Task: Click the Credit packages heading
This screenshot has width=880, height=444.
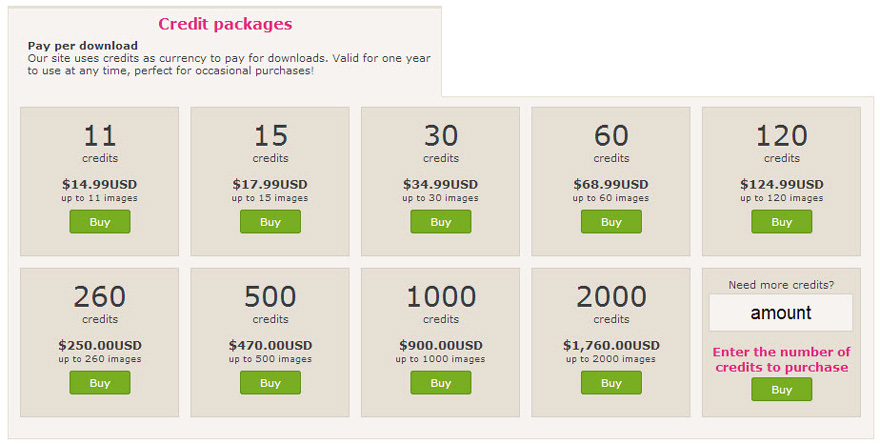Action: (225, 24)
